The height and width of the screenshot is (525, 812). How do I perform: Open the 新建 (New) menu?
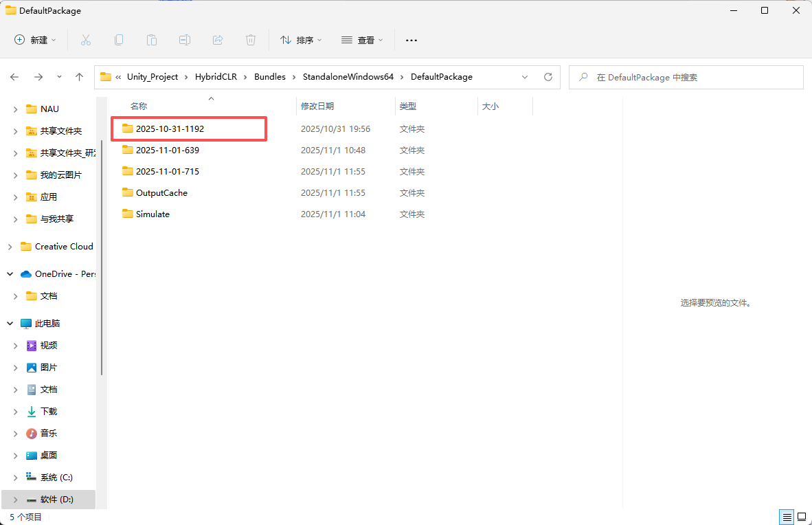(x=35, y=40)
